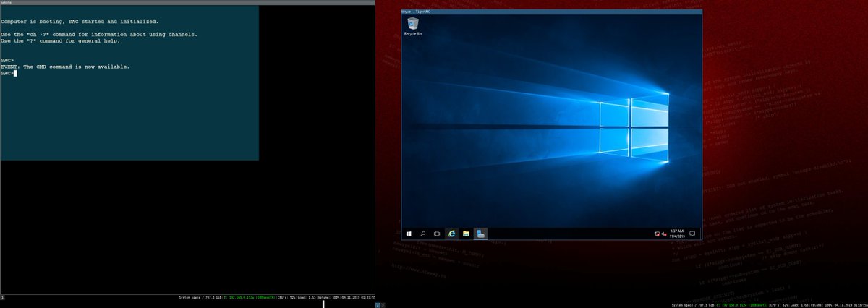Viewport: 868px width, 308px height.
Task: Open File Explorer from the taskbar
Action: pos(467,234)
